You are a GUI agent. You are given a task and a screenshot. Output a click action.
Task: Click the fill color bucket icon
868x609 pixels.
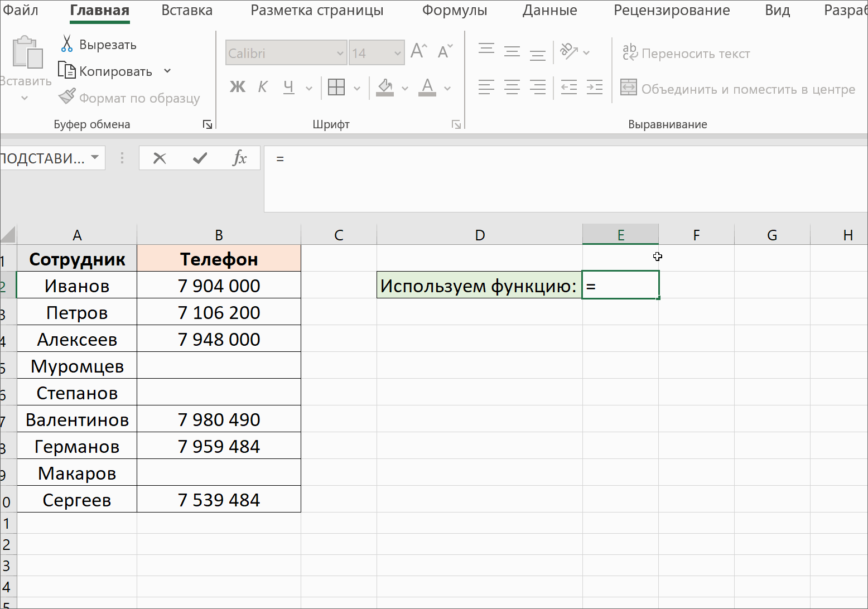pos(385,87)
